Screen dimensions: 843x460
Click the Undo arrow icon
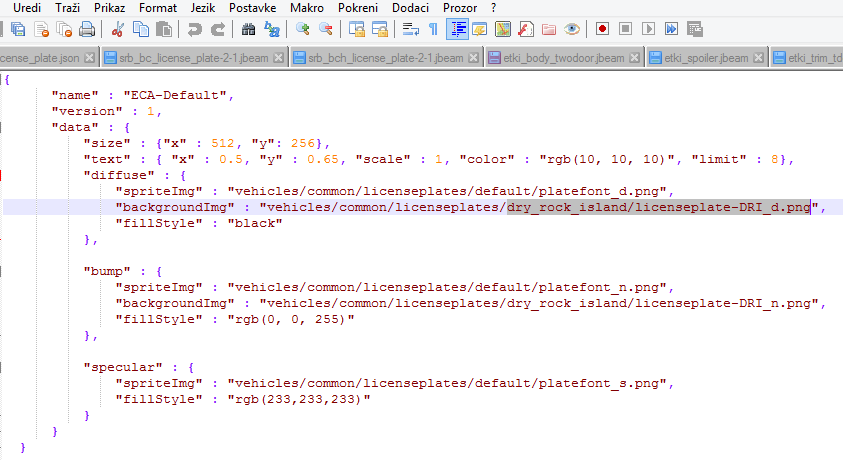click(x=194, y=29)
